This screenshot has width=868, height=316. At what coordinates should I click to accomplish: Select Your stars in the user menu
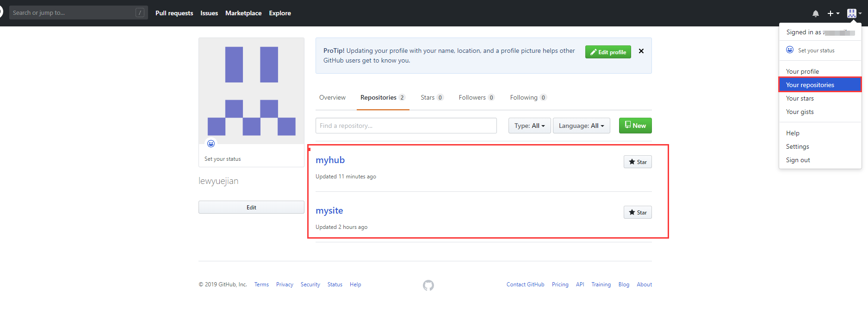pyautogui.click(x=820, y=98)
